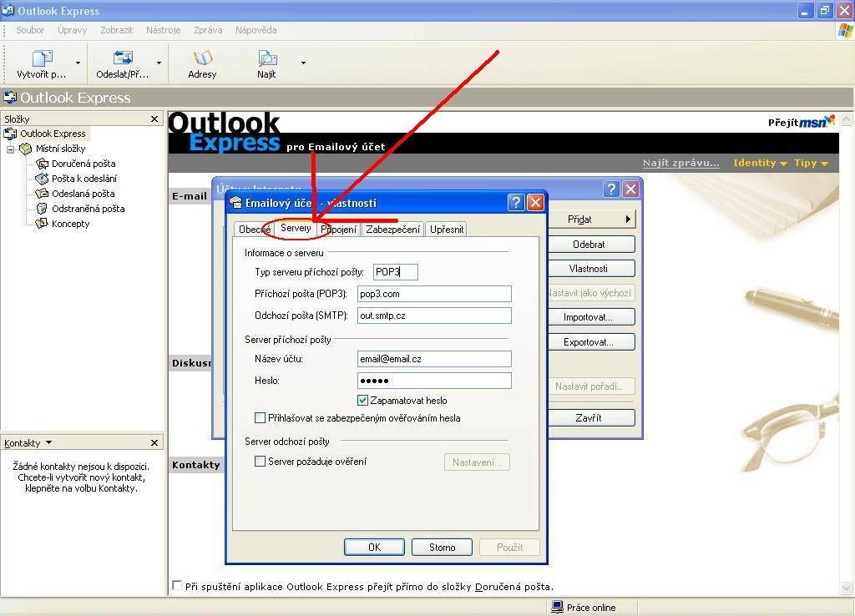
Task: Switch to the Obecné tab
Action: click(254, 230)
